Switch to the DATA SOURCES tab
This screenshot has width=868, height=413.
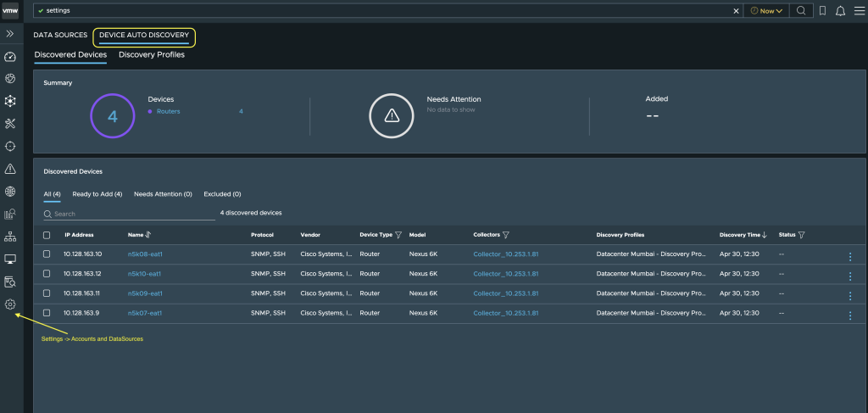click(60, 35)
